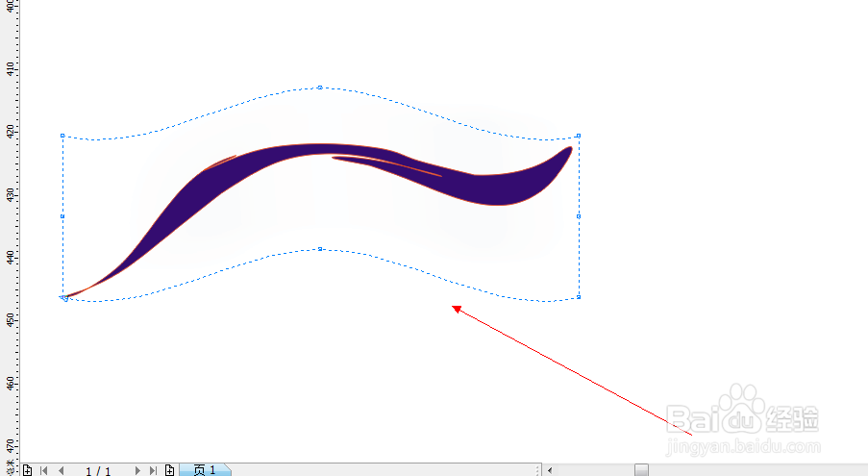Select the bottom-right envelope corner node
The image size is (868, 476).
pyautogui.click(x=579, y=297)
